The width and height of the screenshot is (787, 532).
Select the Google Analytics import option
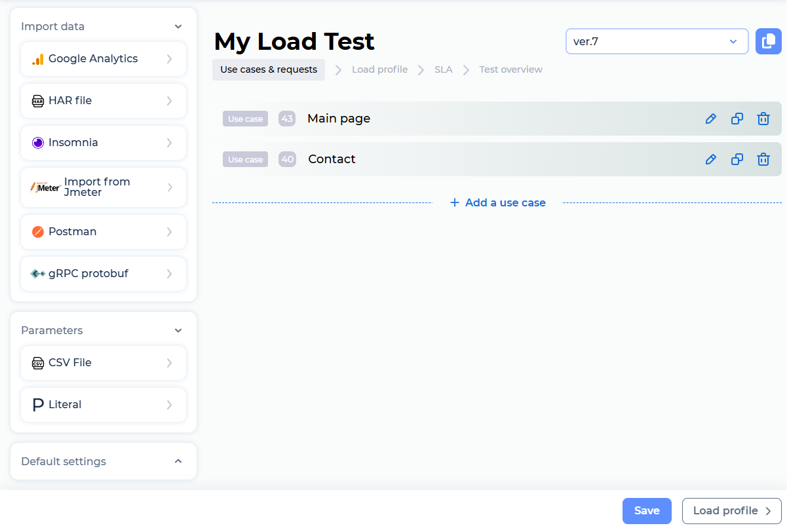click(103, 58)
